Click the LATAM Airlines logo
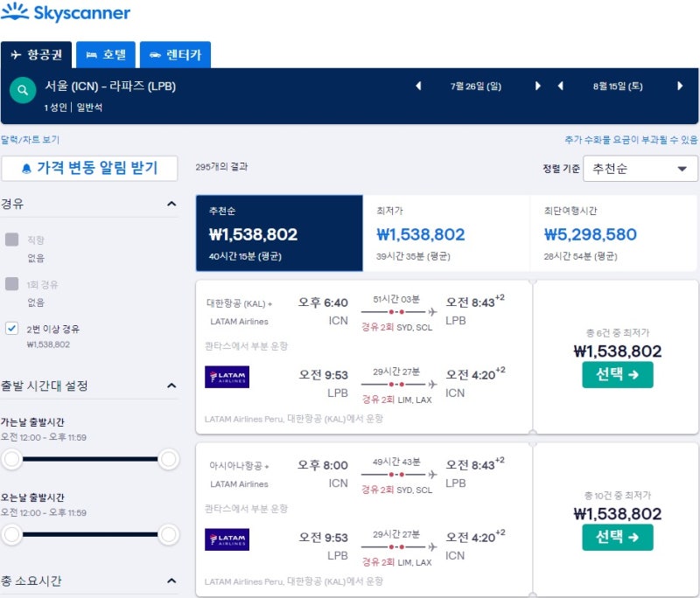This screenshot has width=700, height=598. point(226,379)
